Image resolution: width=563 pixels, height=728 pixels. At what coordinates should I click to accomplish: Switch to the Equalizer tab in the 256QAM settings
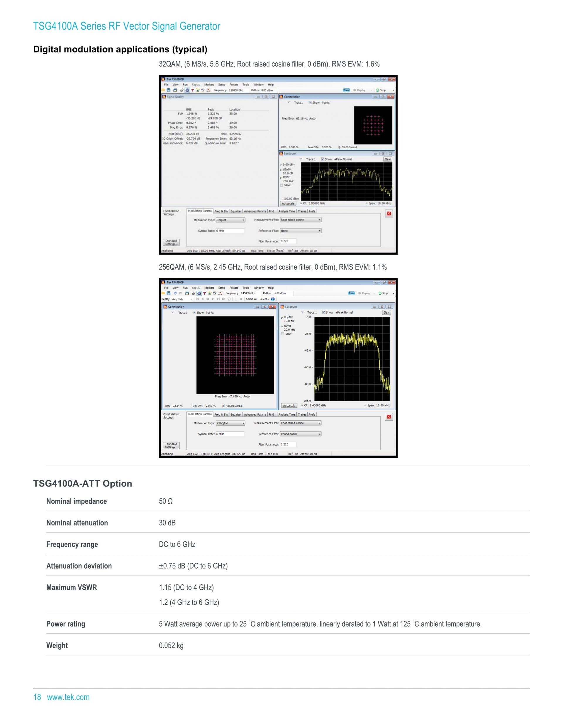[x=236, y=414]
